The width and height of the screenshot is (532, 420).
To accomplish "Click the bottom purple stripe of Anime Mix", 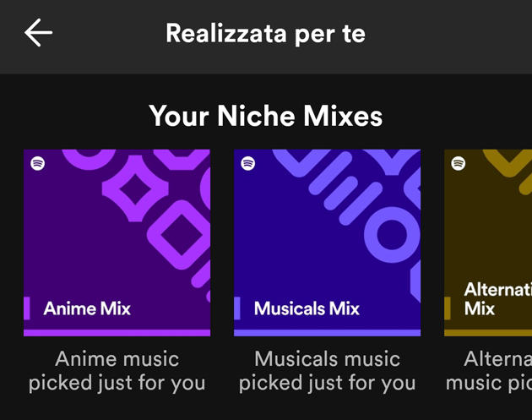I will point(117,333).
